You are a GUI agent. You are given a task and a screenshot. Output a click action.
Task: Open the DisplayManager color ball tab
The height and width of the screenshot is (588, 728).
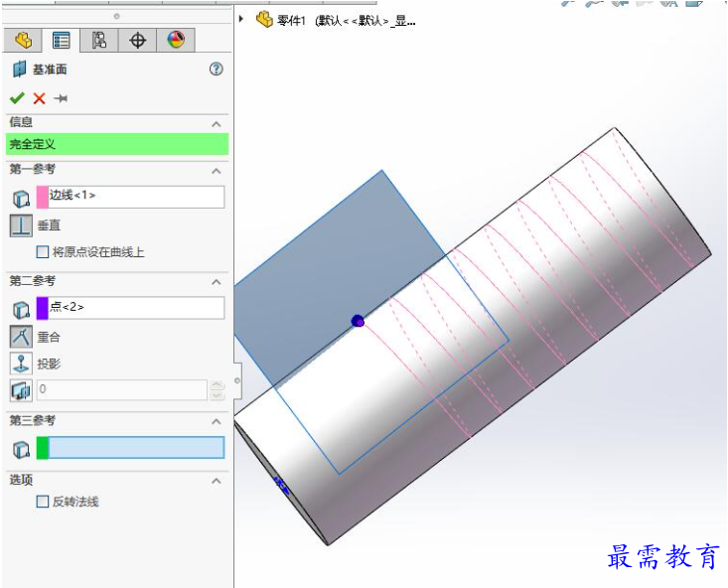coord(176,41)
